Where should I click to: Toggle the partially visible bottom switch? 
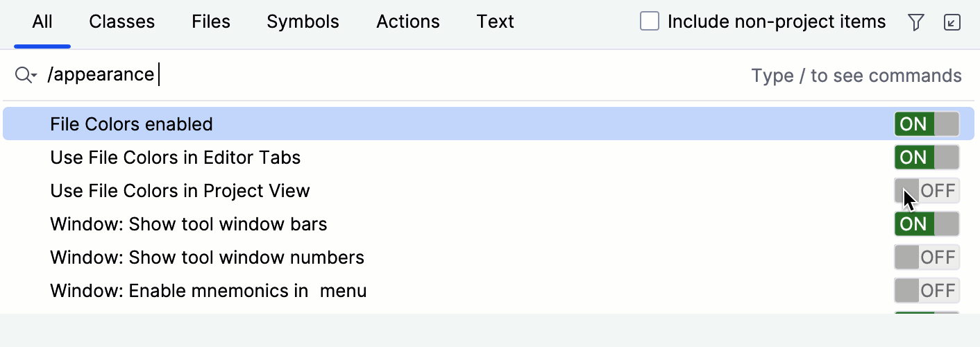coord(927,313)
